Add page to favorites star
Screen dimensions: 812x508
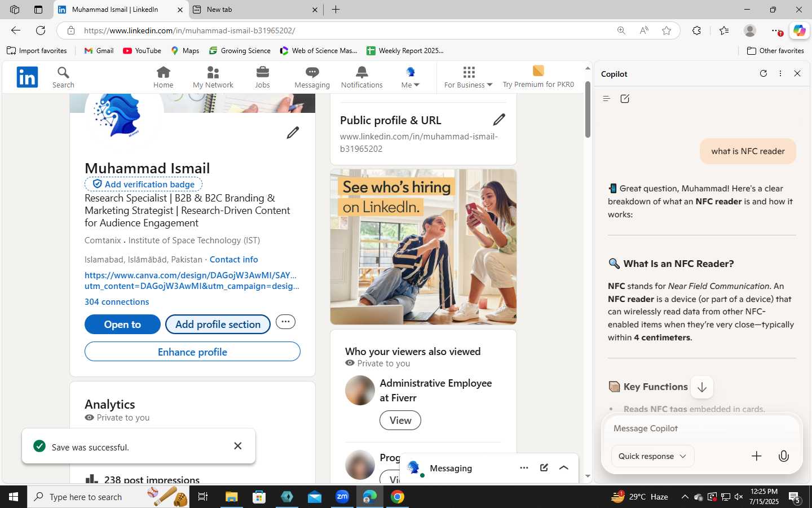[667, 30]
